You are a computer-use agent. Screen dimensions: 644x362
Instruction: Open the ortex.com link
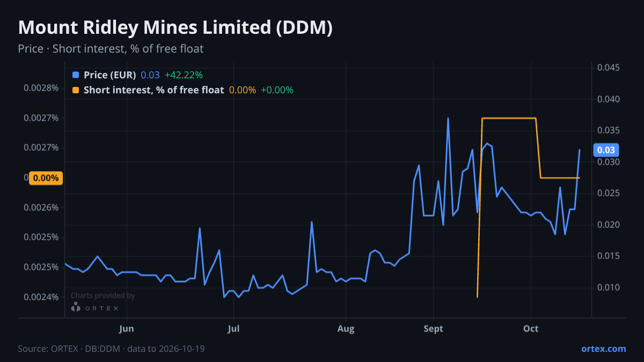coord(603,349)
